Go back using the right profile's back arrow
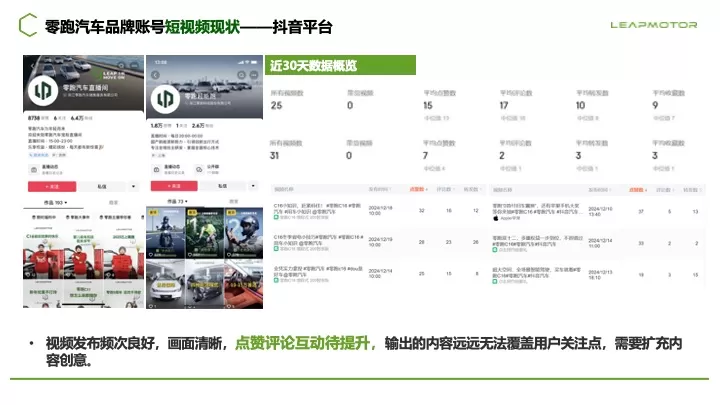The image size is (720, 405). point(155,75)
